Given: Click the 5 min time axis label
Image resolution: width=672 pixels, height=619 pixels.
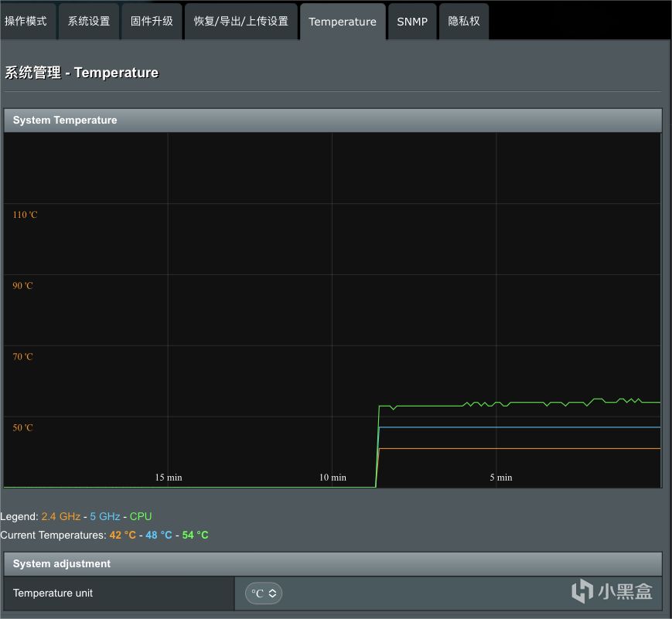Looking at the screenshot, I should click(501, 478).
